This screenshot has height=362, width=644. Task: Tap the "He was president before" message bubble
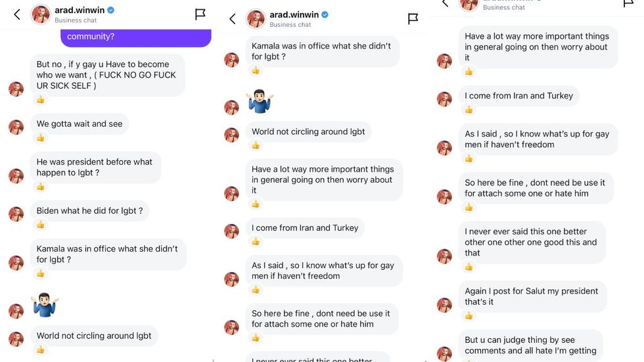point(95,168)
